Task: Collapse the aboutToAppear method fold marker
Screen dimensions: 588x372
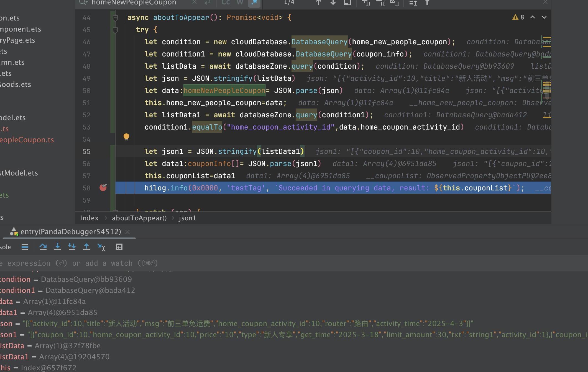Action: coord(115,18)
